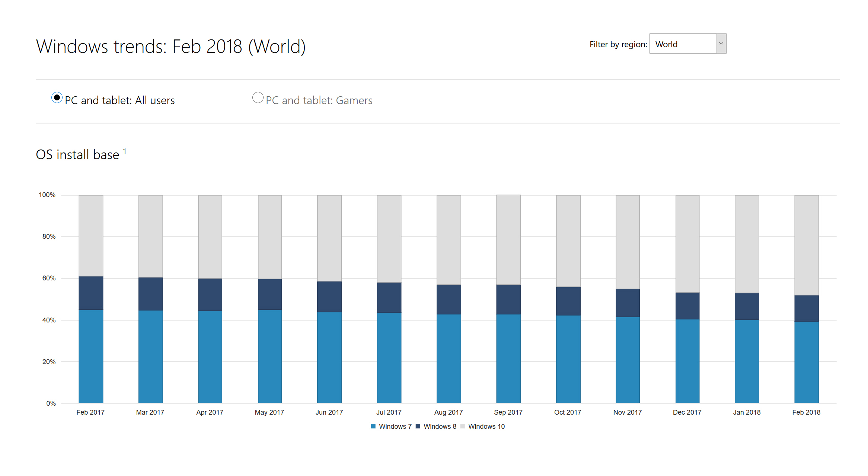The image size is (868, 476).
Task: Click the region dropdown arrow button
Action: coord(721,44)
